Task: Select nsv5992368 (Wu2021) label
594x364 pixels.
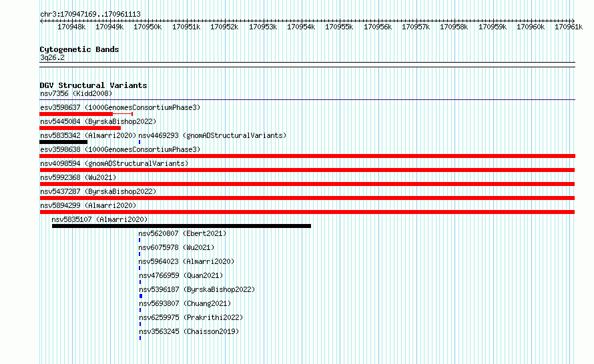Action: pyautogui.click(x=78, y=177)
